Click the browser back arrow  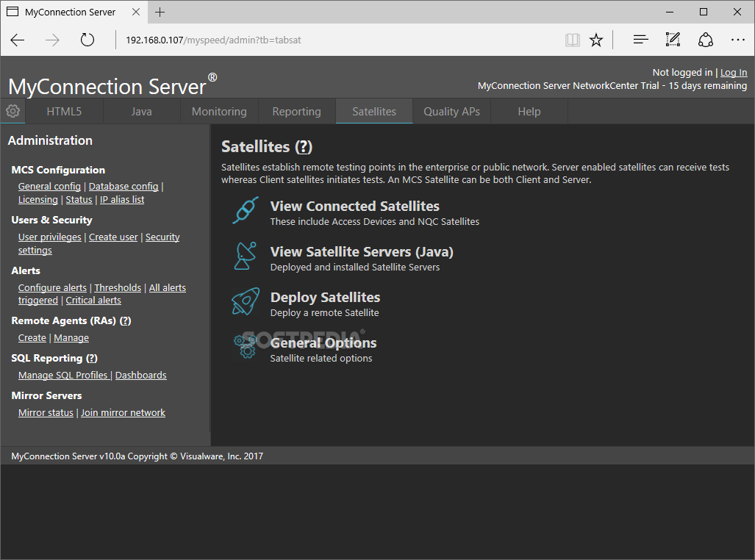click(x=18, y=40)
